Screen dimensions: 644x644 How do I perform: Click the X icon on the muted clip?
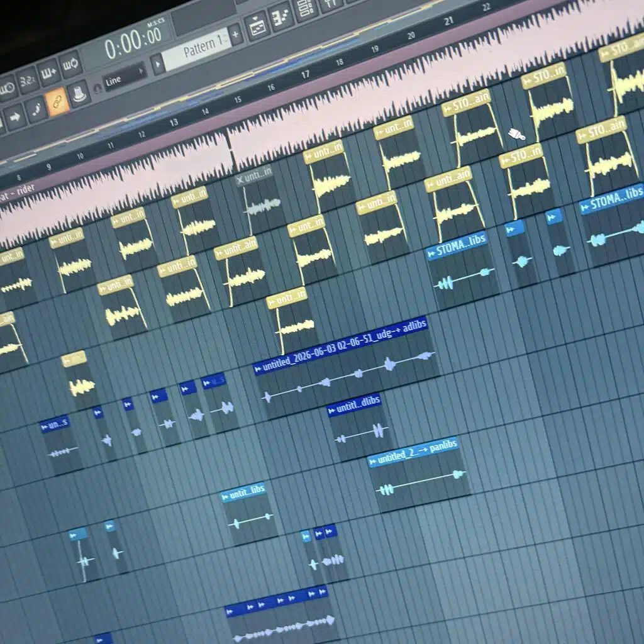240,179
